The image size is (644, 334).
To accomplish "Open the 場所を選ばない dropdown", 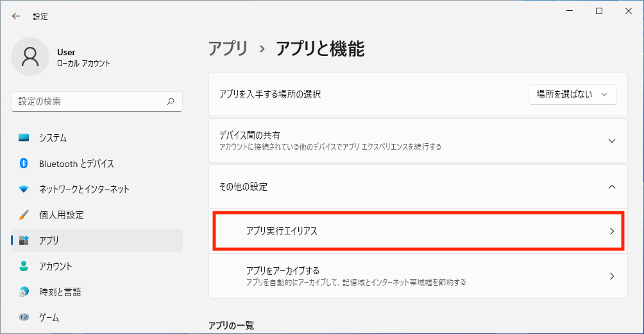I will 572,94.
